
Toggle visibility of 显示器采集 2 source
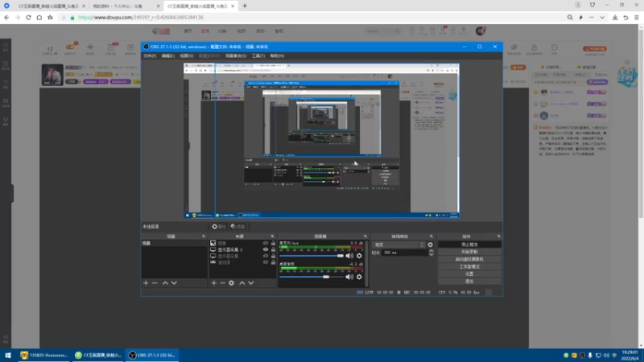tap(266, 249)
